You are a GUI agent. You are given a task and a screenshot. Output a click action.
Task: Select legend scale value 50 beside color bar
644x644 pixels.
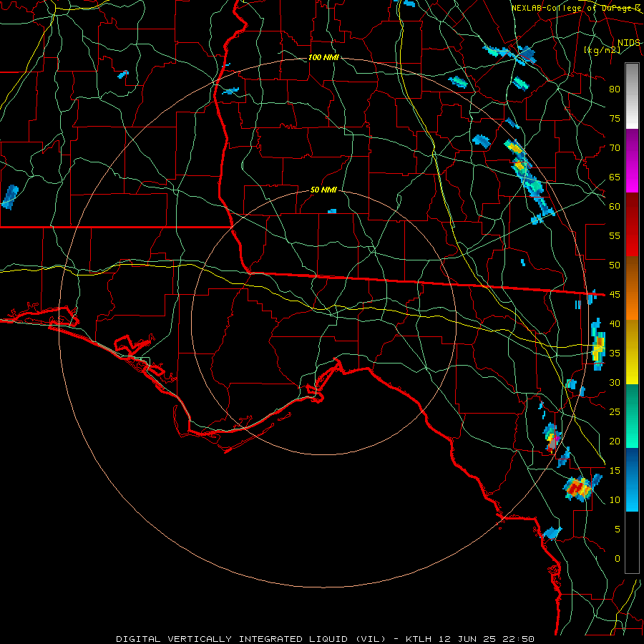(x=615, y=265)
